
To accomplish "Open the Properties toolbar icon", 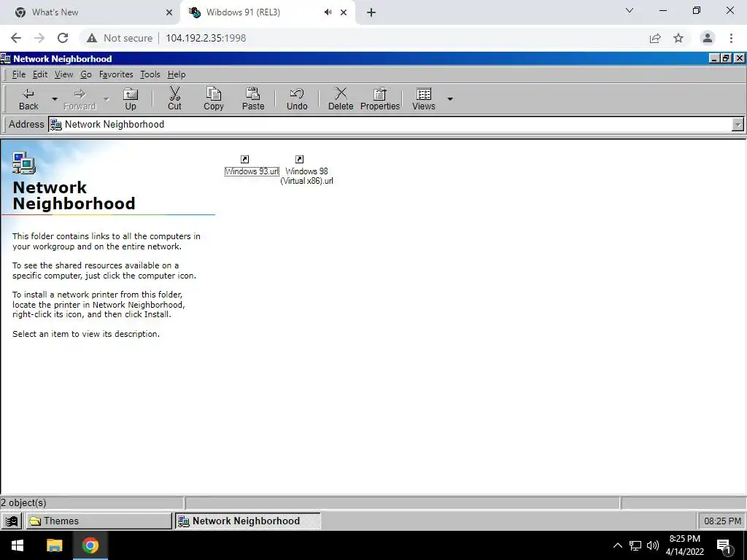I will click(x=379, y=93).
